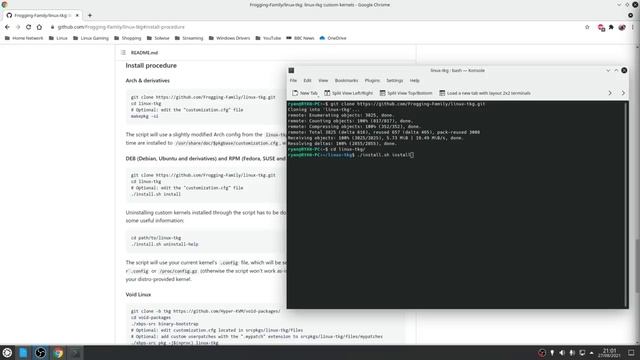
Task: Open the Linux Gaming bookmark folder
Action: (x=91, y=38)
